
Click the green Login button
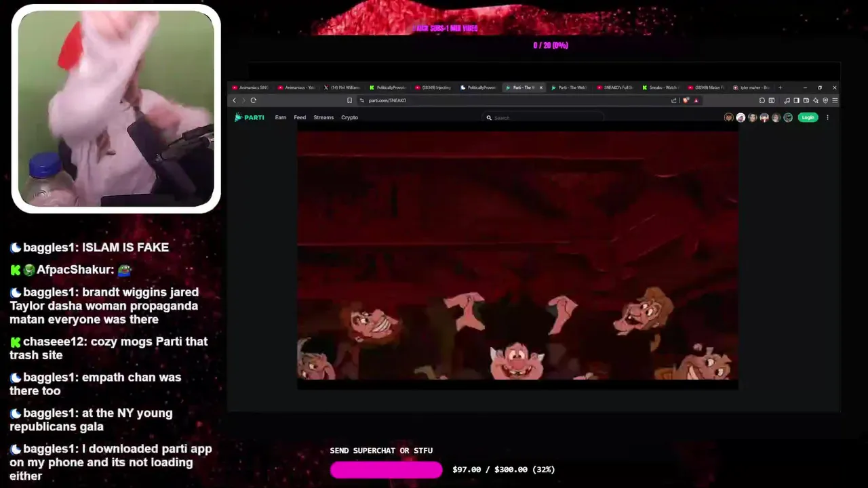tap(808, 117)
